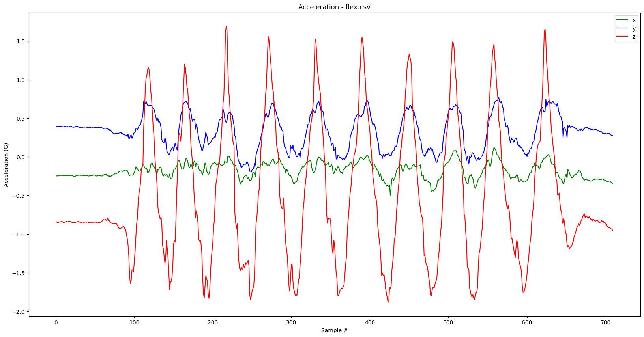This screenshot has height=337, width=644.
Task: Click the blue line swatch in legend
Action: [x=622, y=28]
